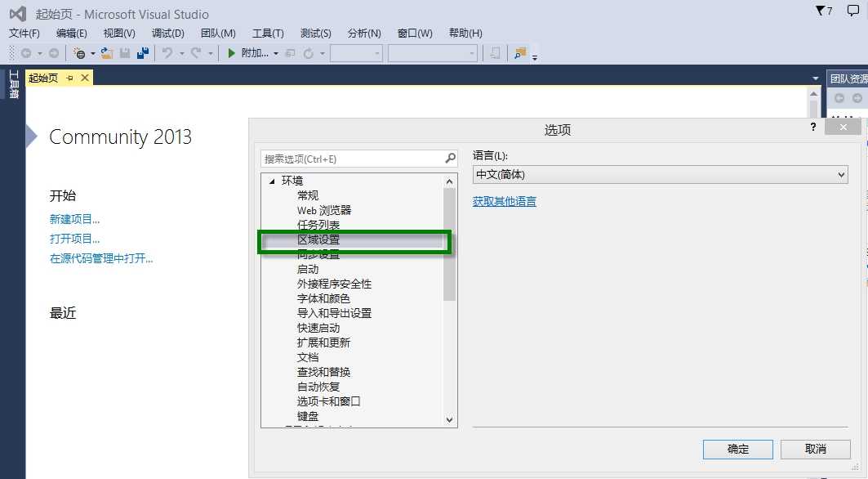Open the 帮助(H) menu

tap(465, 34)
